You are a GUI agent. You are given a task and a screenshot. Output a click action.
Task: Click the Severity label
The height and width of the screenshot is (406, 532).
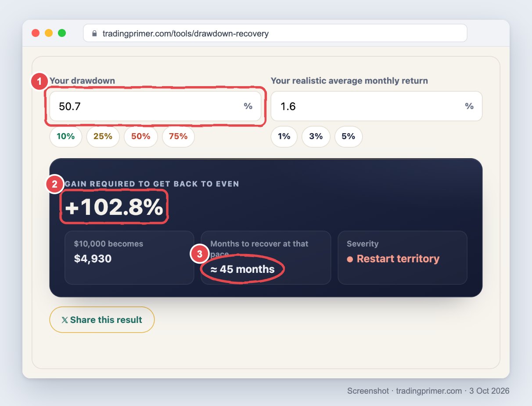[x=363, y=243]
